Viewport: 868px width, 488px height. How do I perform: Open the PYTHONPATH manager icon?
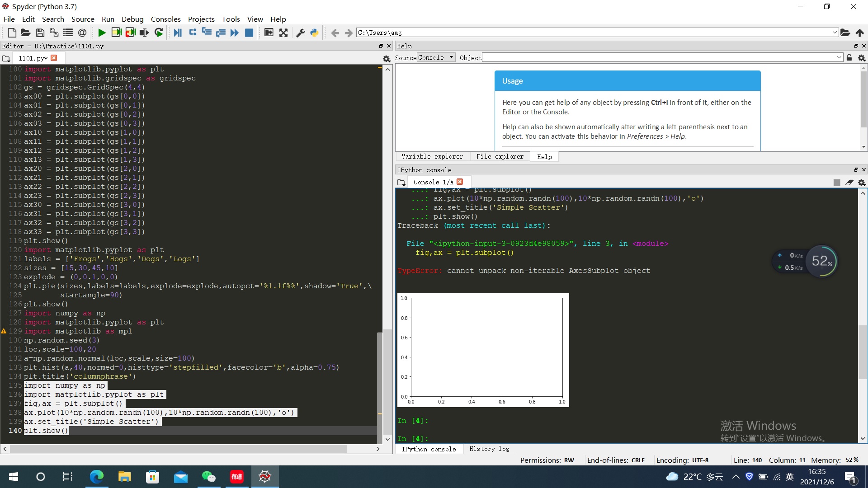314,33
